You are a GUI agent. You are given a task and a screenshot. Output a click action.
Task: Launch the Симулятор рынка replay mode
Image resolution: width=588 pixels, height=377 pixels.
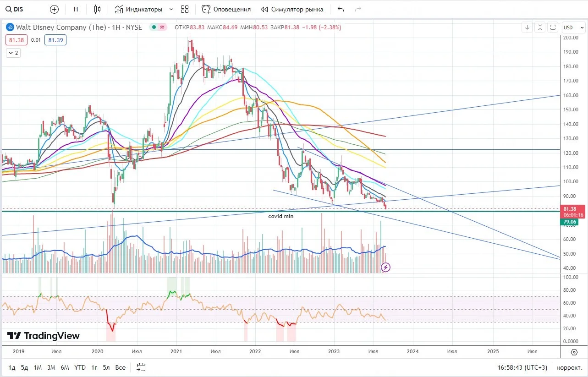(292, 9)
